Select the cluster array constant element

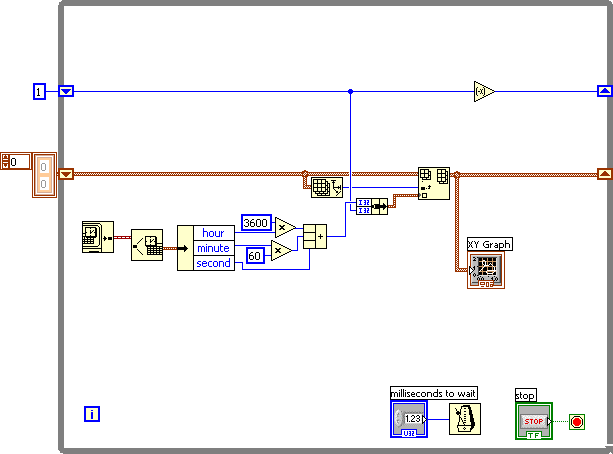pyautogui.click(x=45, y=175)
